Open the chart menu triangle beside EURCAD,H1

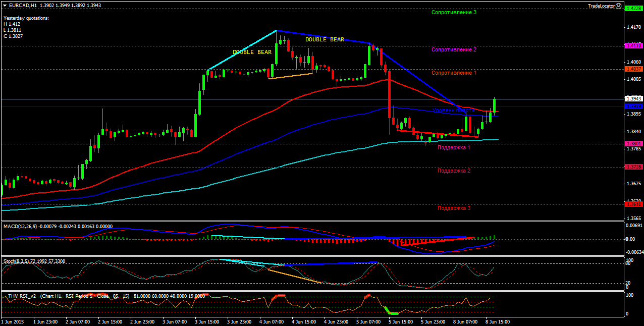[5, 5]
